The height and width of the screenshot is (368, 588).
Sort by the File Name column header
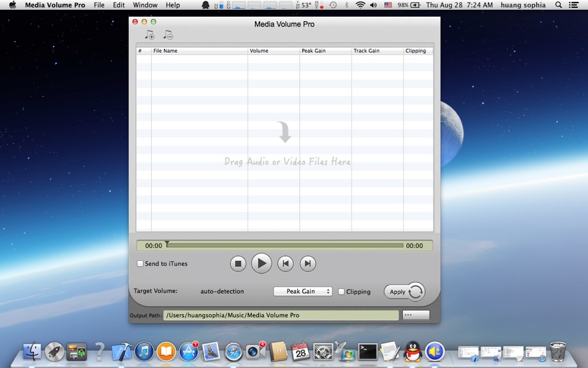pyautogui.click(x=199, y=51)
